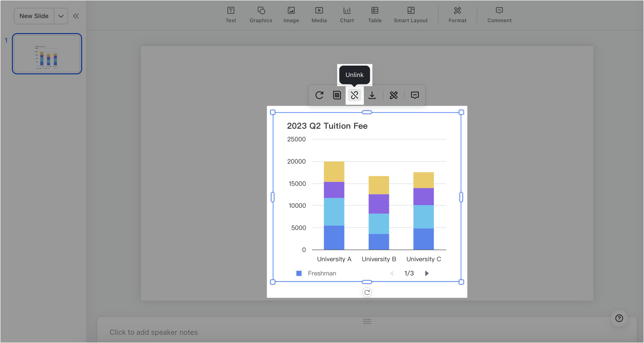The height and width of the screenshot is (343, 644).
Task: Click the New Slide button
Action: tap(34, 16)
